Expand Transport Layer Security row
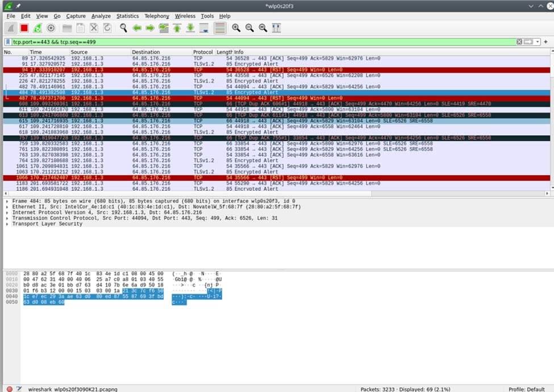Screen dimensions: 554x392 click(7, 224)
